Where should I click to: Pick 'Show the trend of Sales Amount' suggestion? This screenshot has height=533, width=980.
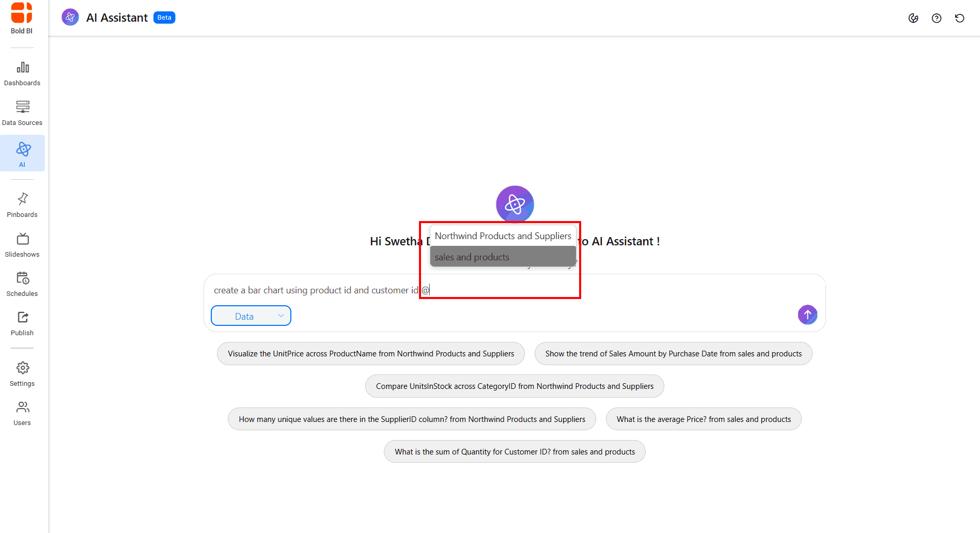tap(674, 354)
